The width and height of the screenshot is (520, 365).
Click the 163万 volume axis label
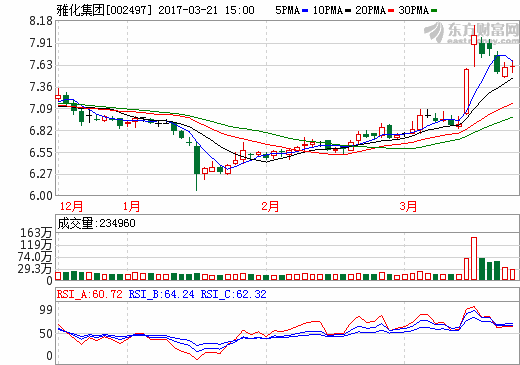pos(36,233)
